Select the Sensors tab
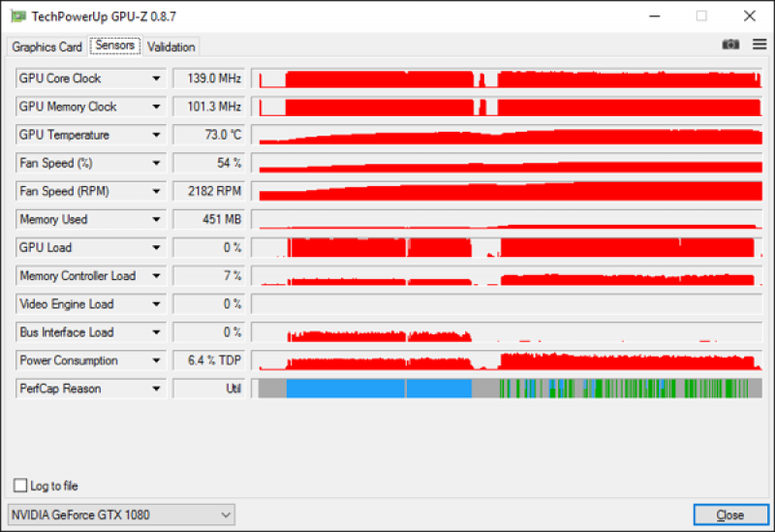 [x=115, y=46]
